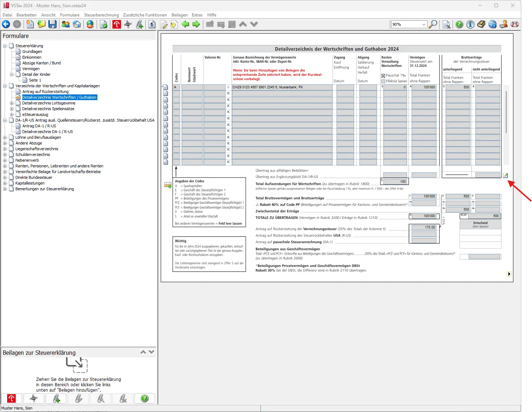Click the green right arrow next-form icon
This screenshot has height=412, width=532.
click(196, 24)
